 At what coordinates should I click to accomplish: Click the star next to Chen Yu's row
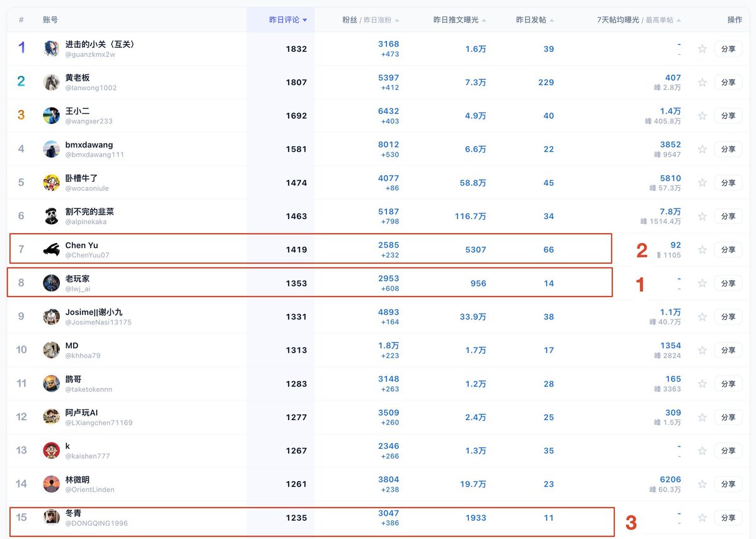702,250
